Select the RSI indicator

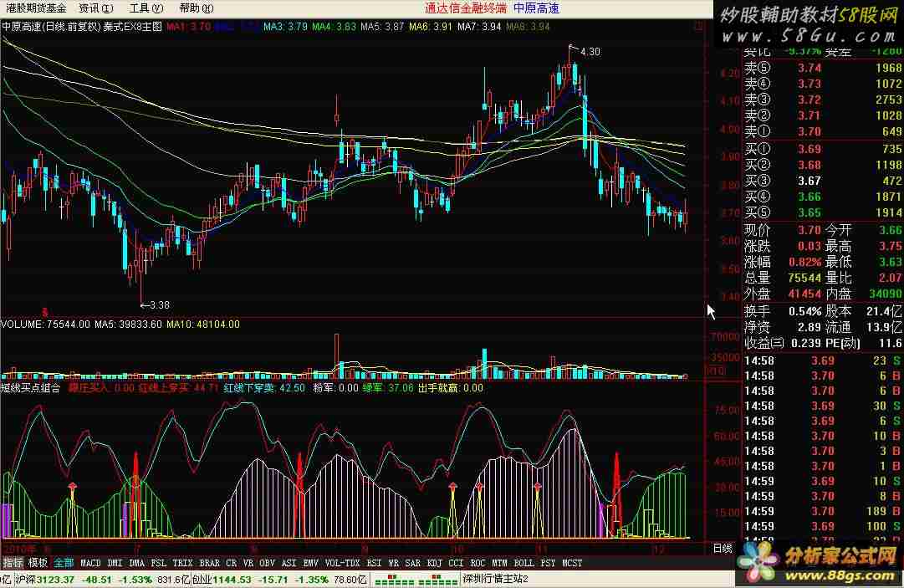pyautogui.click(x=374, y=563)
